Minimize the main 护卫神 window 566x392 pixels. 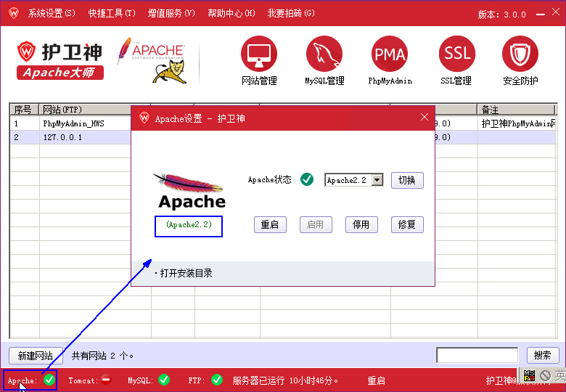tap(540, 15)
